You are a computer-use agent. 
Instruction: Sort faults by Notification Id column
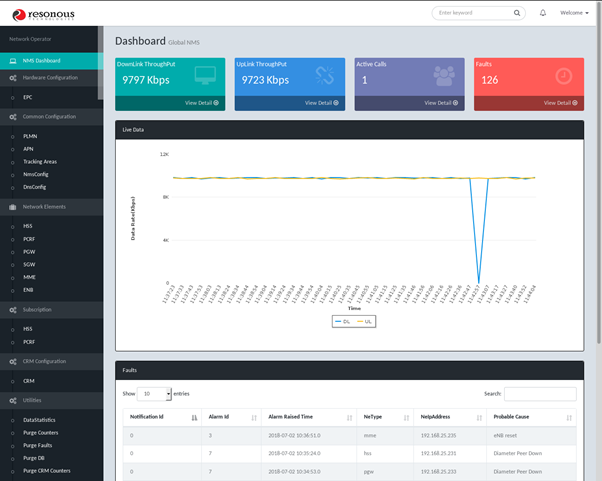[158, 417]
